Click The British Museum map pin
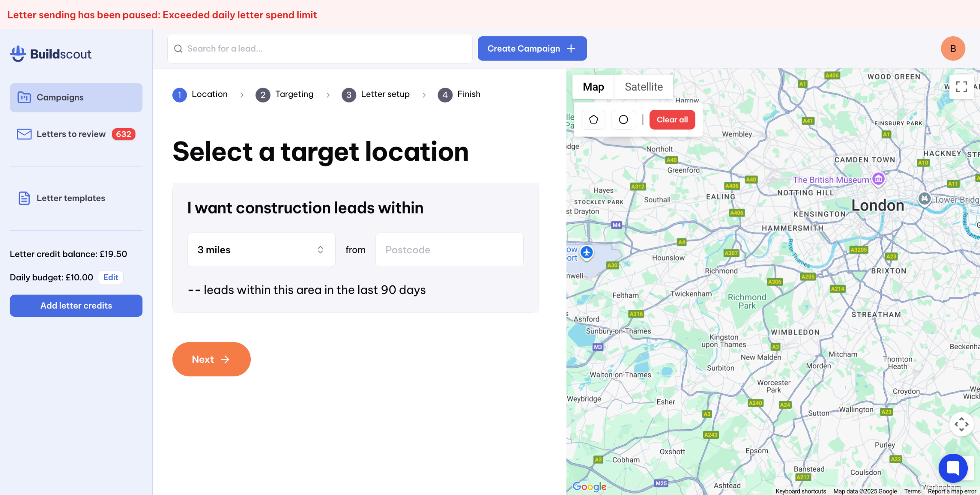 coord(879,179)
